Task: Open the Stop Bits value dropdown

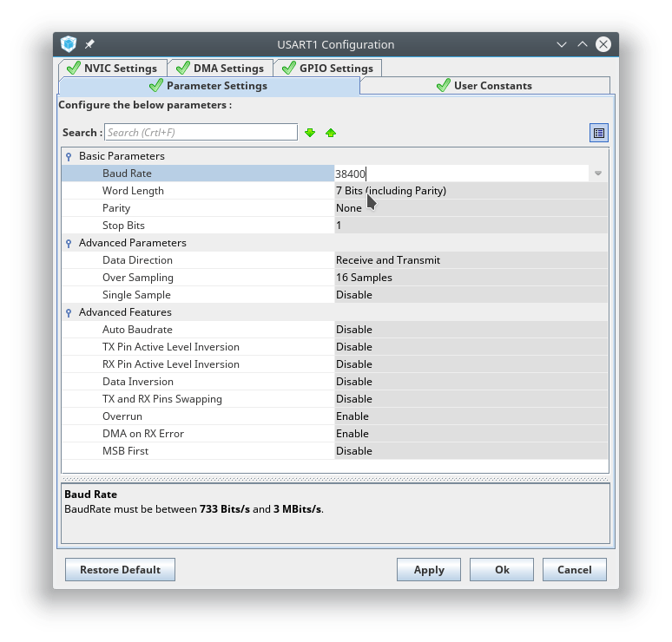Action: click(471, 226)
